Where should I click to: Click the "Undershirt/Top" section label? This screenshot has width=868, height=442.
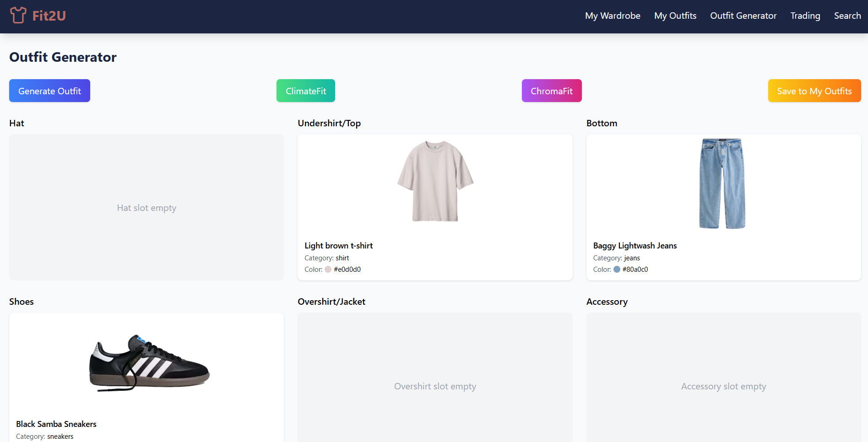point(329,123)
